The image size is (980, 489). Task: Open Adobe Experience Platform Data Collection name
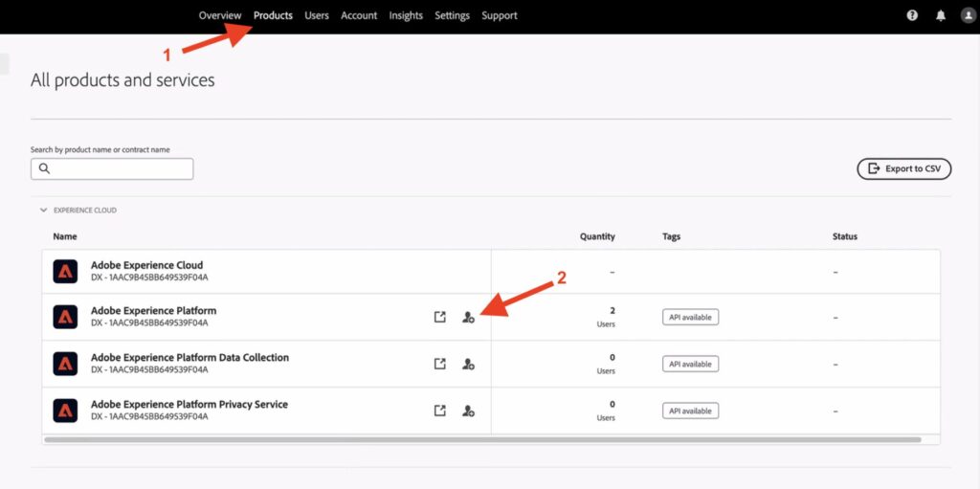tap(190, 358)
